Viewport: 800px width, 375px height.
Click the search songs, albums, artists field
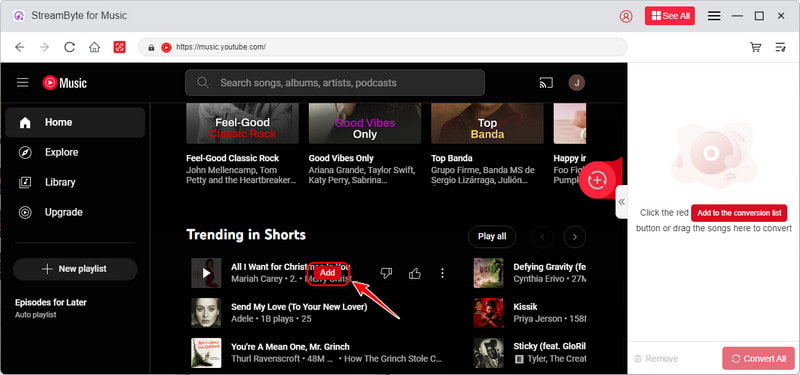(335, 83)
